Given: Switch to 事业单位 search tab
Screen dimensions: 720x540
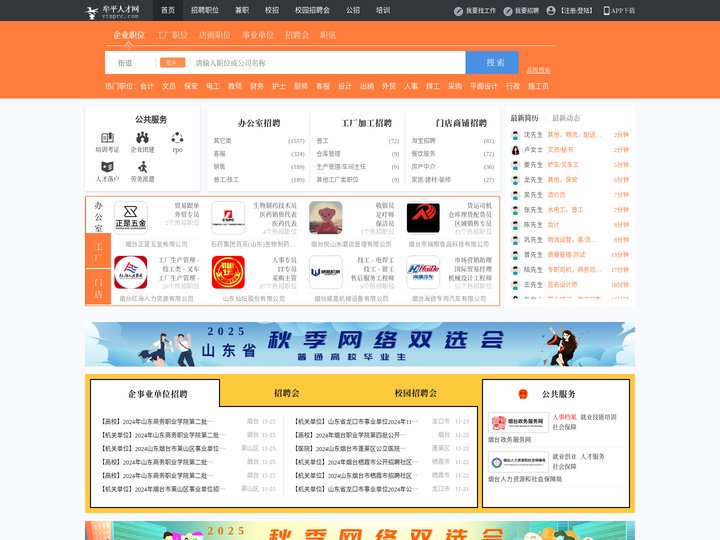Looking at the screenshot, I should tap(258, 35).
